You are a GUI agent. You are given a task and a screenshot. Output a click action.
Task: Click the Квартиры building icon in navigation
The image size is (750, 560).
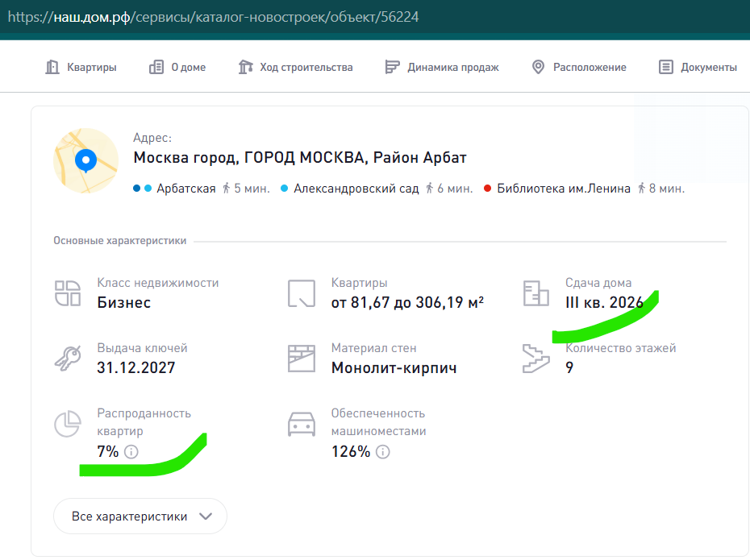[x=52, y=68]
